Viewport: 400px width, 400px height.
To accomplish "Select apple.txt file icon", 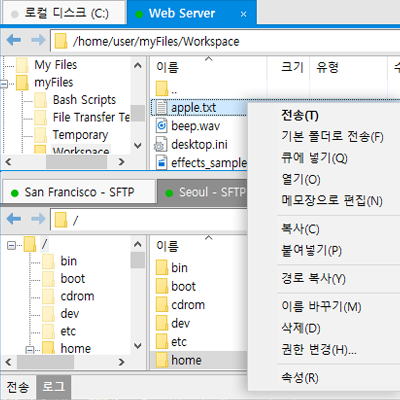I will 162,108.
